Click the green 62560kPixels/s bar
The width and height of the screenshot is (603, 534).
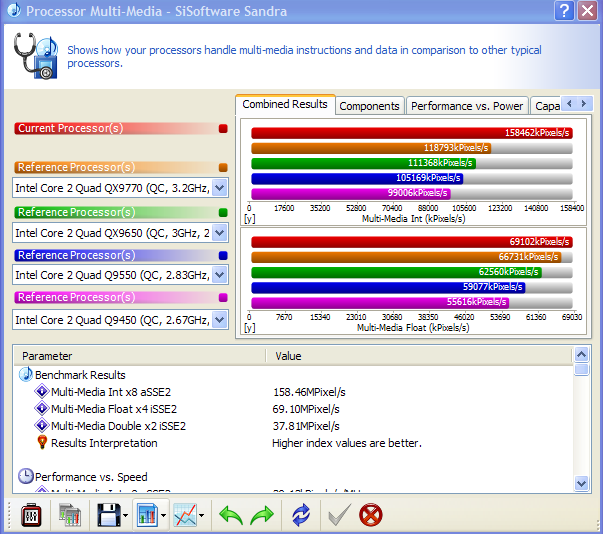(x=396, y=272)
